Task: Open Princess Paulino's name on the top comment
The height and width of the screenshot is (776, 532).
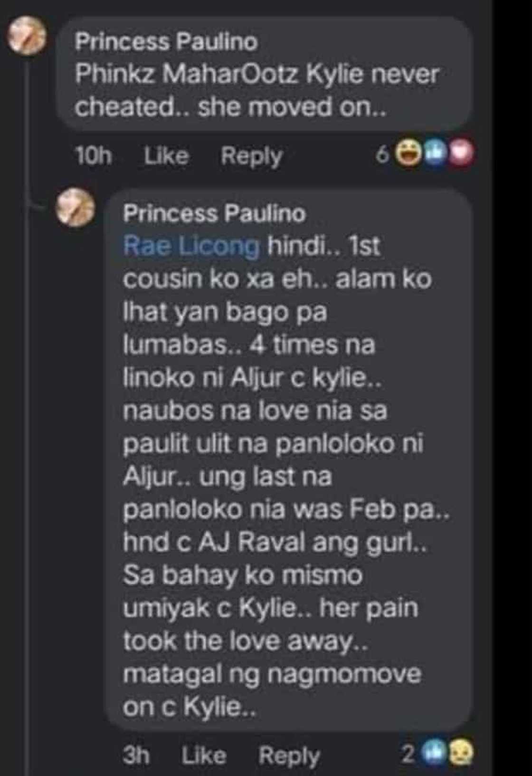Action: 166,41
